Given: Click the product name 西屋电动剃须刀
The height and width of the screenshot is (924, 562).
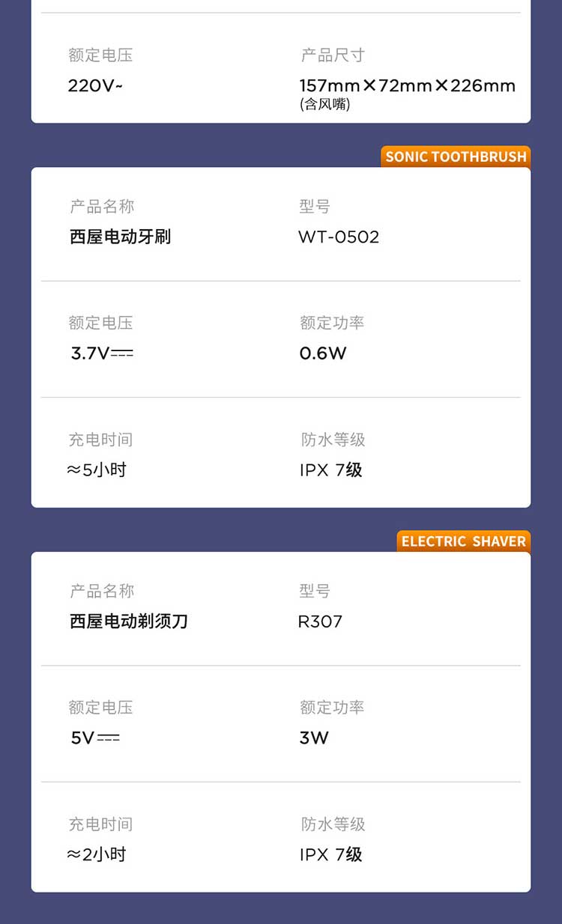Looking at the screenshot, I should pyautogui.click(x=128, y=621).
